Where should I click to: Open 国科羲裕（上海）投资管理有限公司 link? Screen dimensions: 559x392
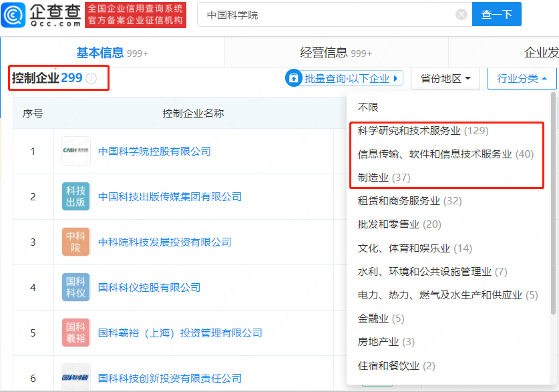pyautogui.click(x=180, y=333)
